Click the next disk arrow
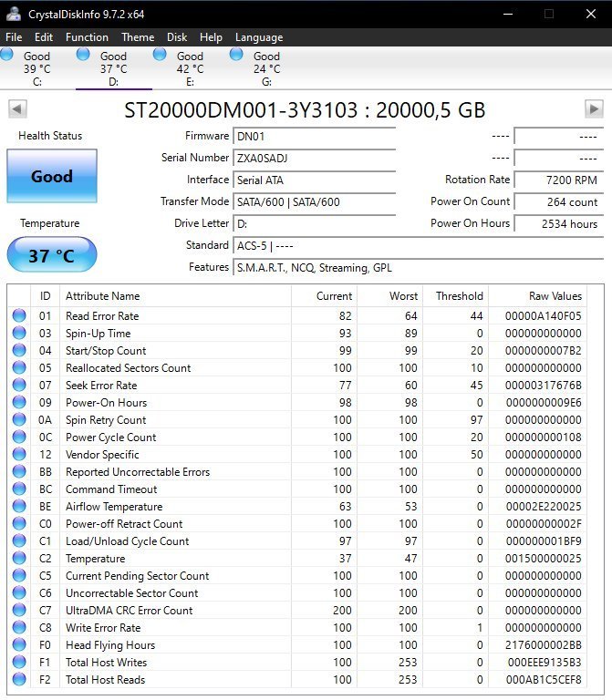Image resolution: width=612 pixels, height=700 pixels. 593,109
